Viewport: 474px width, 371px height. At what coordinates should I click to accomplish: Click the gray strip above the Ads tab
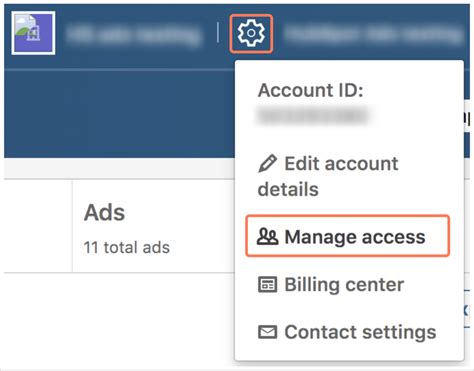tap(119, 168)
